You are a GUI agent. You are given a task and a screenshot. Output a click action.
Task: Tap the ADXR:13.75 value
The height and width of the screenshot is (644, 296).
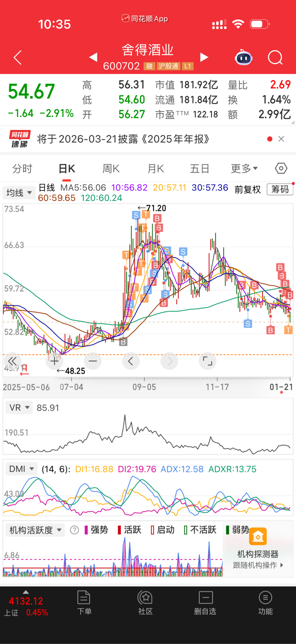pos(232,469)
